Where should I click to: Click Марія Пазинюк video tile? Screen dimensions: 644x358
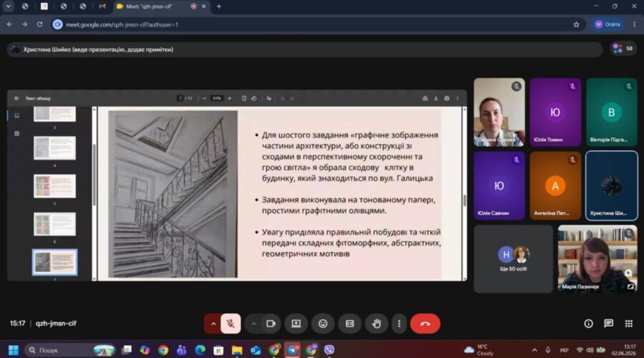597,259
